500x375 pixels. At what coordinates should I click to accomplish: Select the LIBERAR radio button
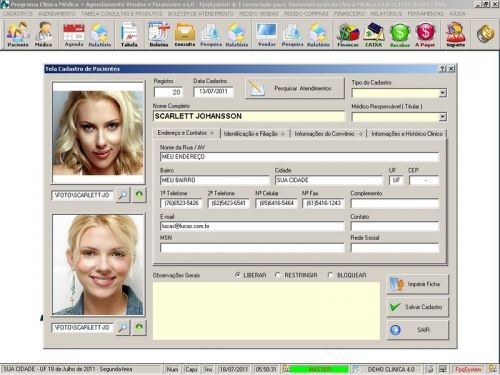[x=237, y=275]
